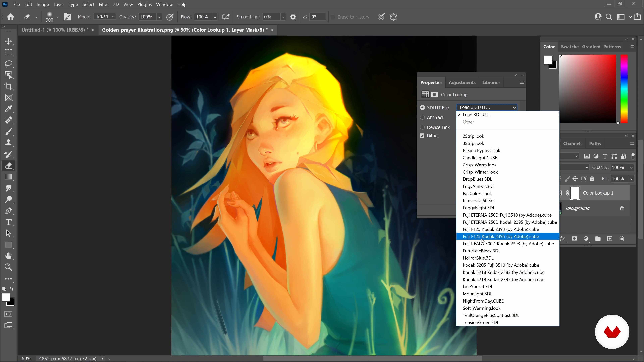This screenshot has width=644, height=362.
Task: Select the Background layer
Action: (595, 208)
